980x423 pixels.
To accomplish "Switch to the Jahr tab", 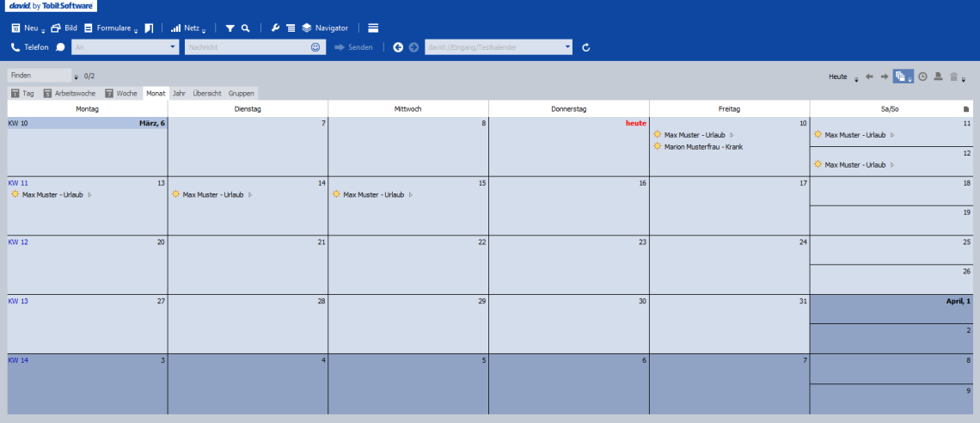I will click(180, 93).
